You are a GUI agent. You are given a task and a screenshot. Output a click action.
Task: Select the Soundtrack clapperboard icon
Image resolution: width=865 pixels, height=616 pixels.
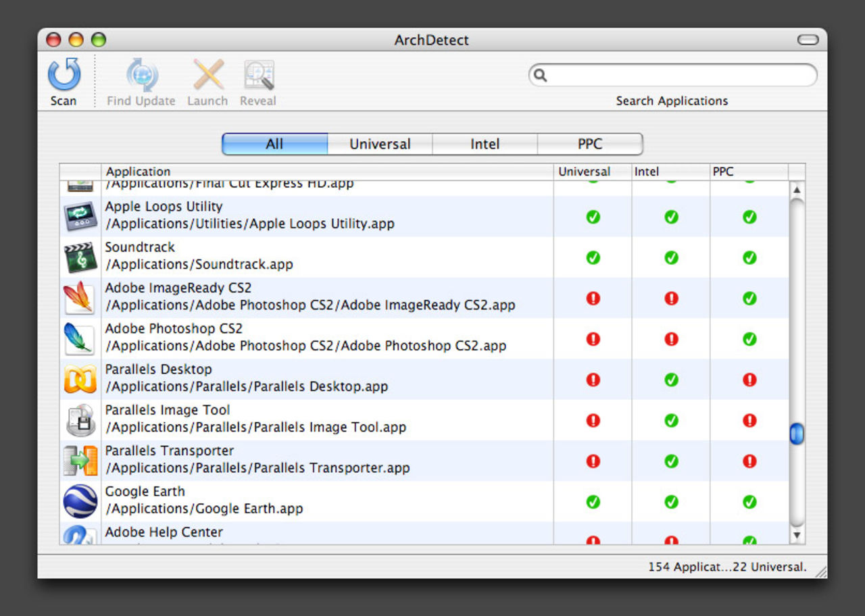pos(80,257)
